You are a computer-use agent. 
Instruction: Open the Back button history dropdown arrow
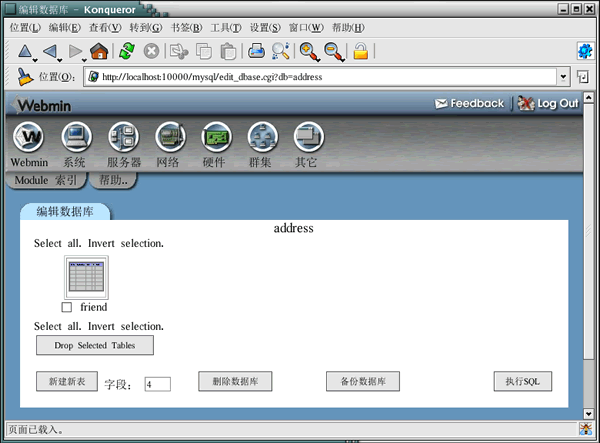[60, 60]
